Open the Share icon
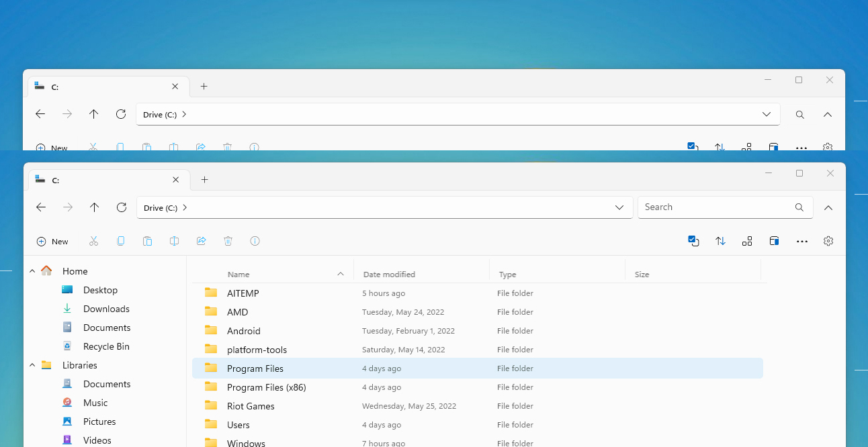868x447 pixels. tap(201, 241)
